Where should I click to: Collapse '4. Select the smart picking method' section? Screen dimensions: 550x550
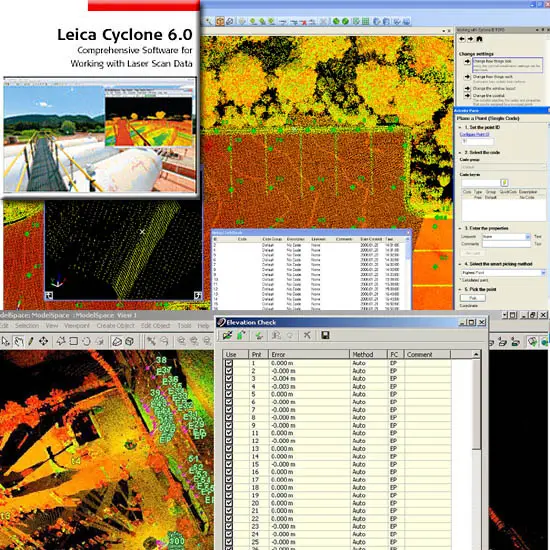(460, 264)
